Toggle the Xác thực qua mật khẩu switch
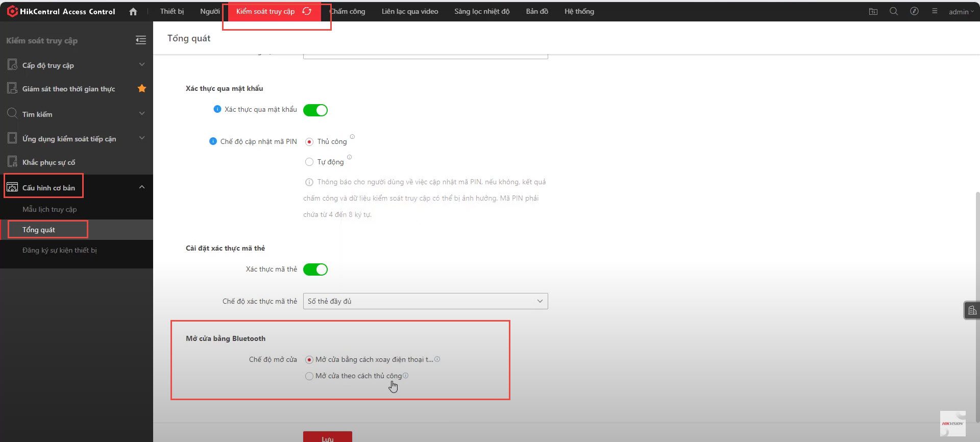Screen dimensions: 980x442 point(315,110)
